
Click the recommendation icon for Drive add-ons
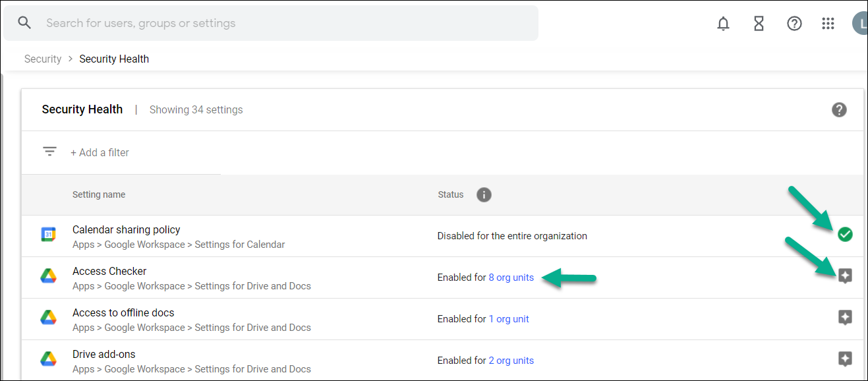point(845,359)
